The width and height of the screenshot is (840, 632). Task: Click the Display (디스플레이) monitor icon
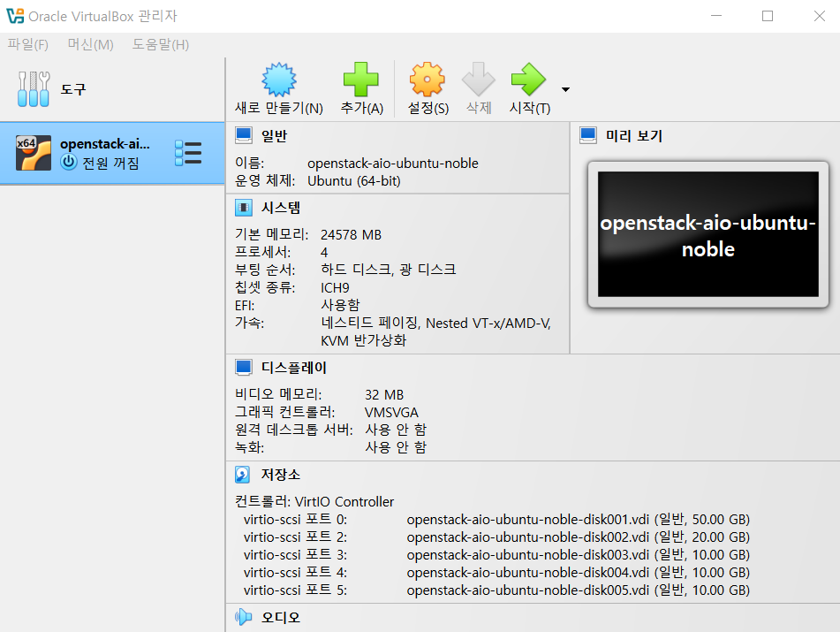tap(244, 368)
